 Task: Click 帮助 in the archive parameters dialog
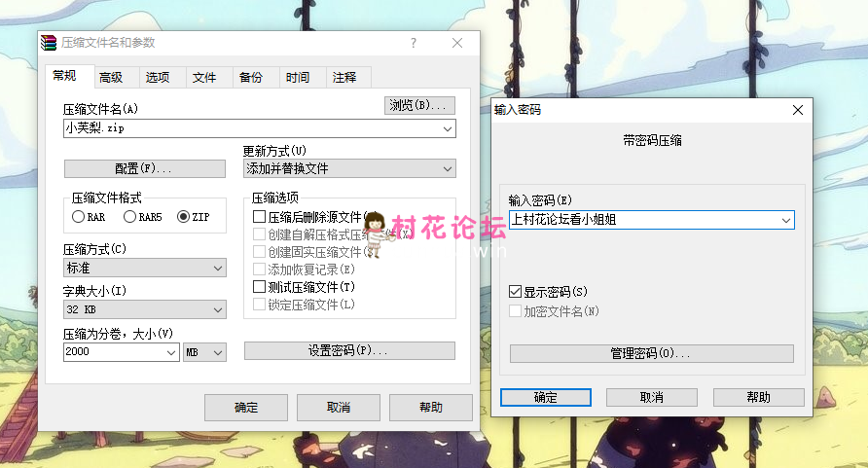431,408
